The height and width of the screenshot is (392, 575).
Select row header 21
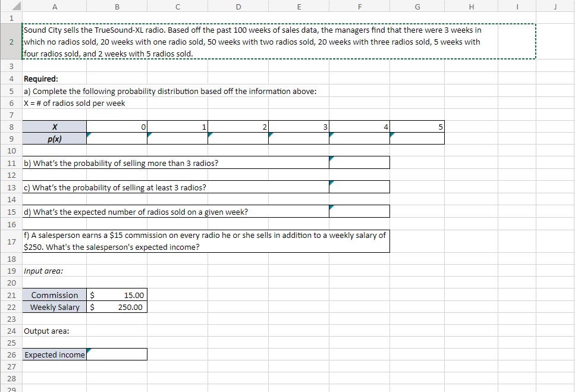pos(11,295)
